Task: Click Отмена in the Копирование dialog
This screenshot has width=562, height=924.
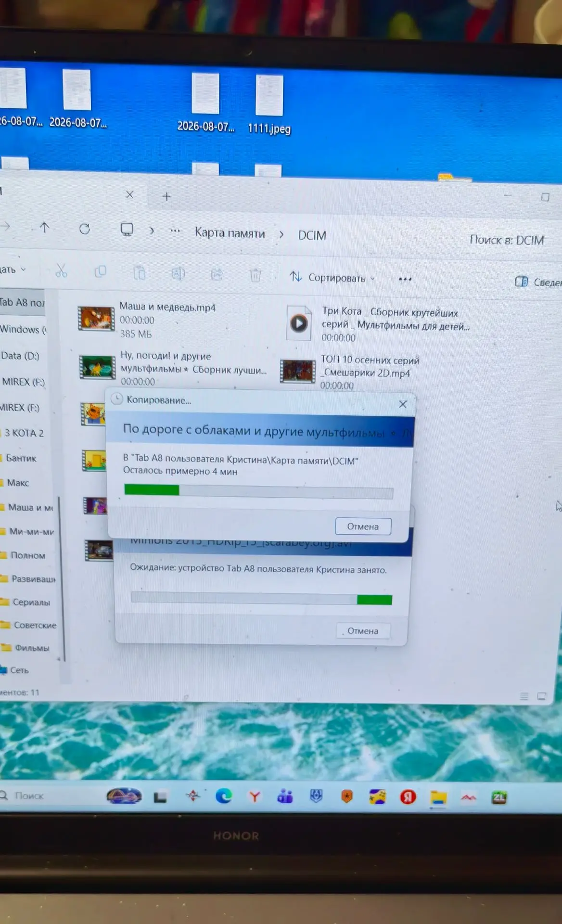Action: 363,526
